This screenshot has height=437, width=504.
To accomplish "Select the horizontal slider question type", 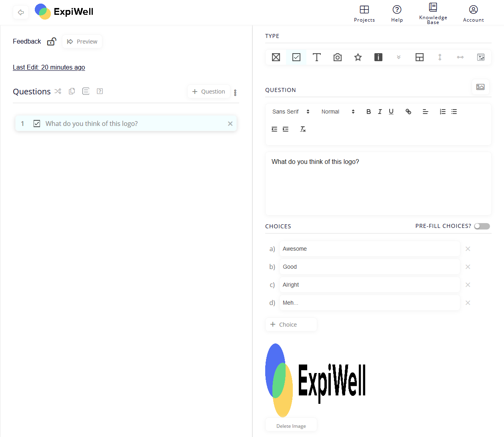I will 460,57.
